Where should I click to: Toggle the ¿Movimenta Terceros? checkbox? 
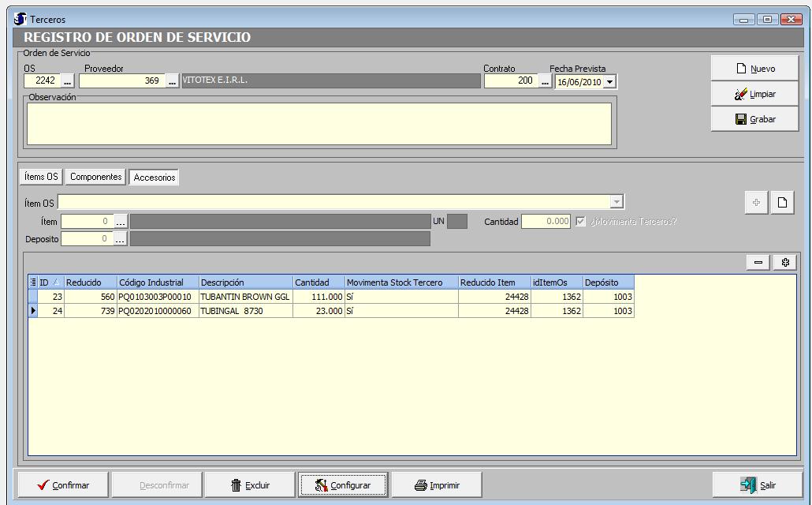582,222
